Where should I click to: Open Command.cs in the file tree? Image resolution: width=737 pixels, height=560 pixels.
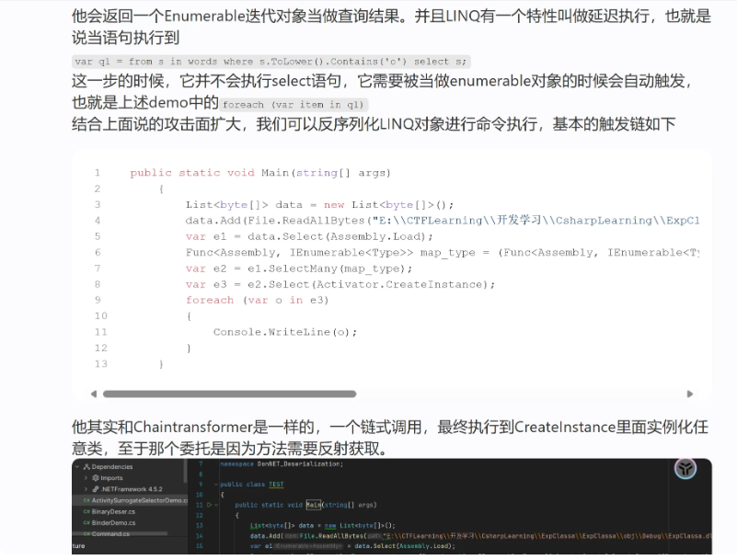pos(110,533)
